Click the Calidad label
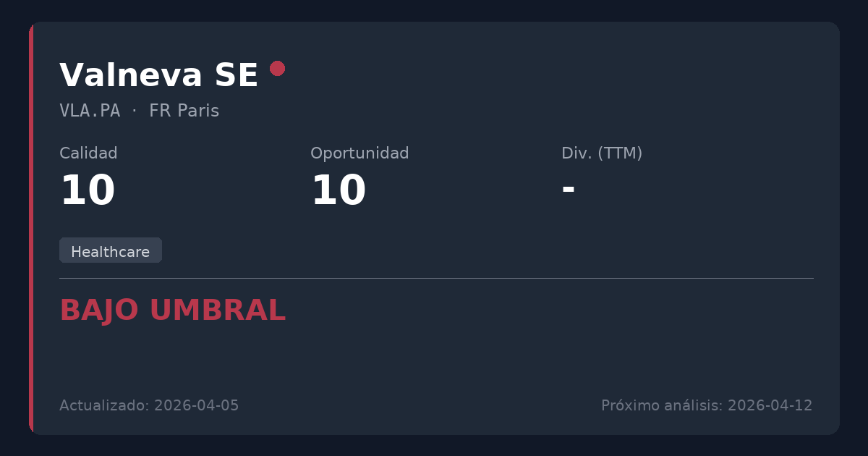 88,153
